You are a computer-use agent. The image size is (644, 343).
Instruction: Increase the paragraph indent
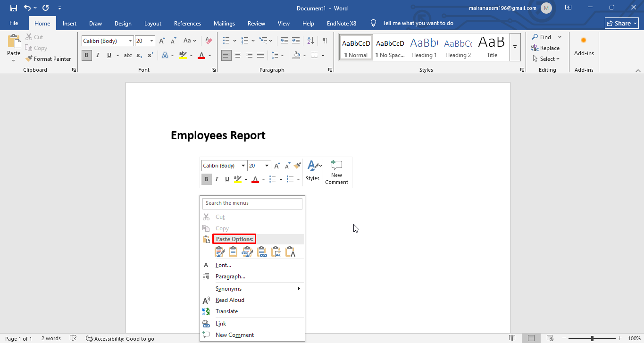pyautogui.click(x=296, y=41)
